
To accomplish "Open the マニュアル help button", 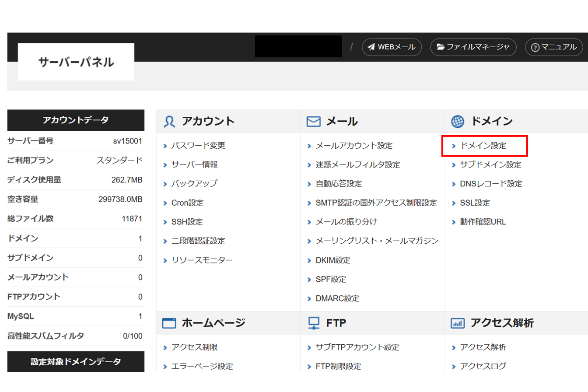I will (554, 47).
